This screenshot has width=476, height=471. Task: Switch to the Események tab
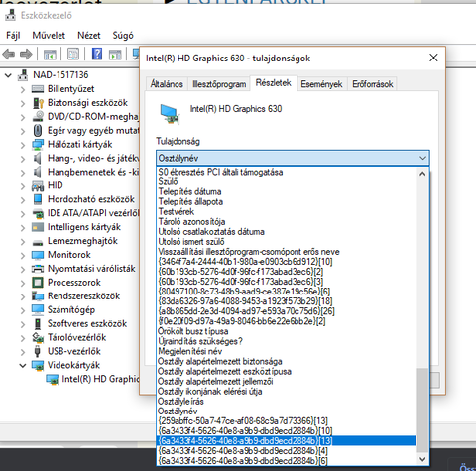pos(321,84)
